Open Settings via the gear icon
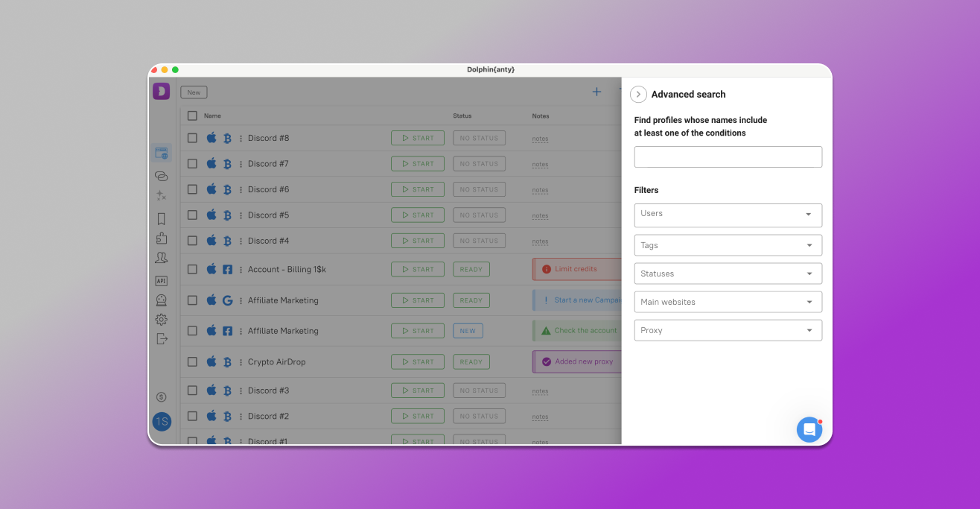The image size is (980, 509). point(162,319)
